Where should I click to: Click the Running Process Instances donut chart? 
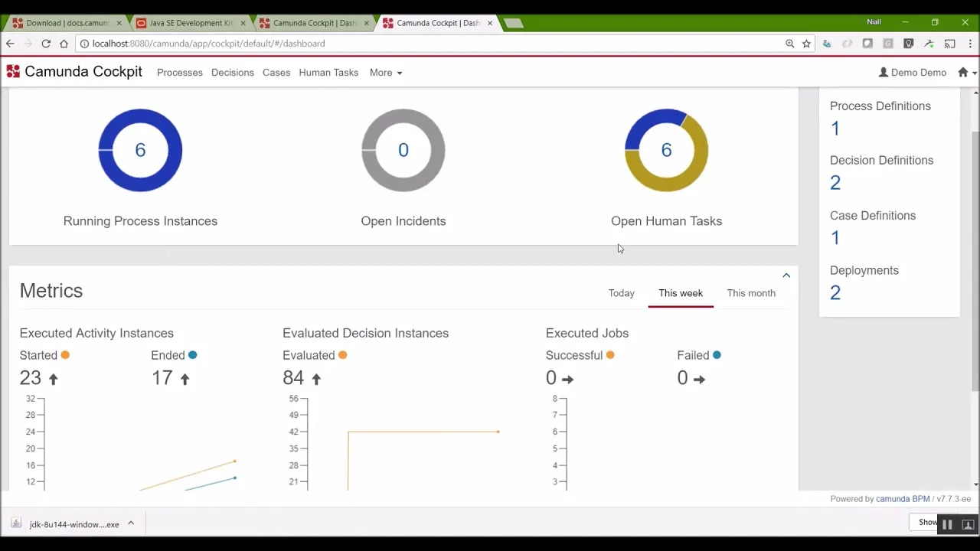click(x=140, y=150)
